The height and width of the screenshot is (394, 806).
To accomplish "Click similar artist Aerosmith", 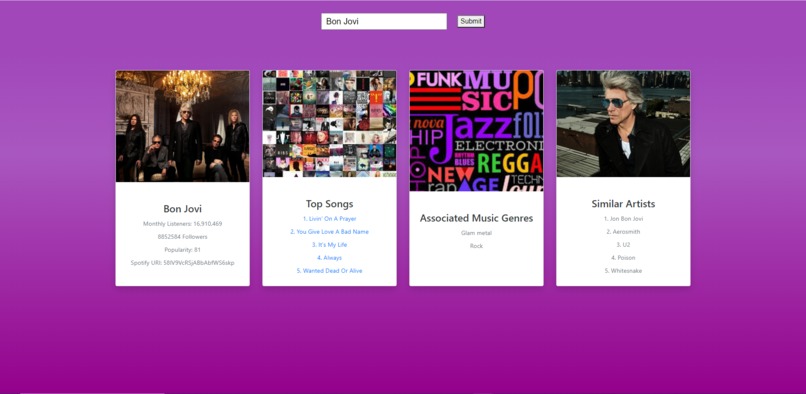I will pos(624,232).
